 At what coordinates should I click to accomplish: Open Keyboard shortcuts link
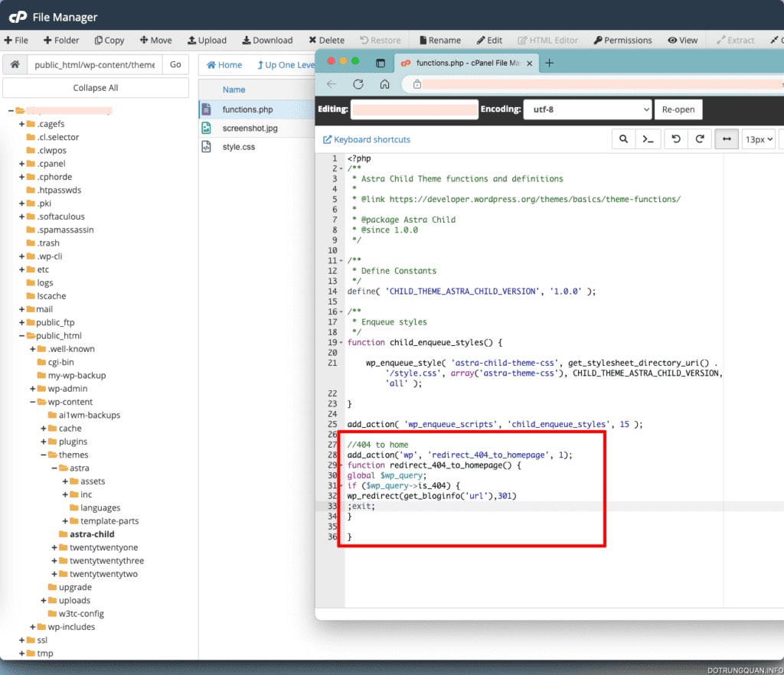tap(367, 139)
